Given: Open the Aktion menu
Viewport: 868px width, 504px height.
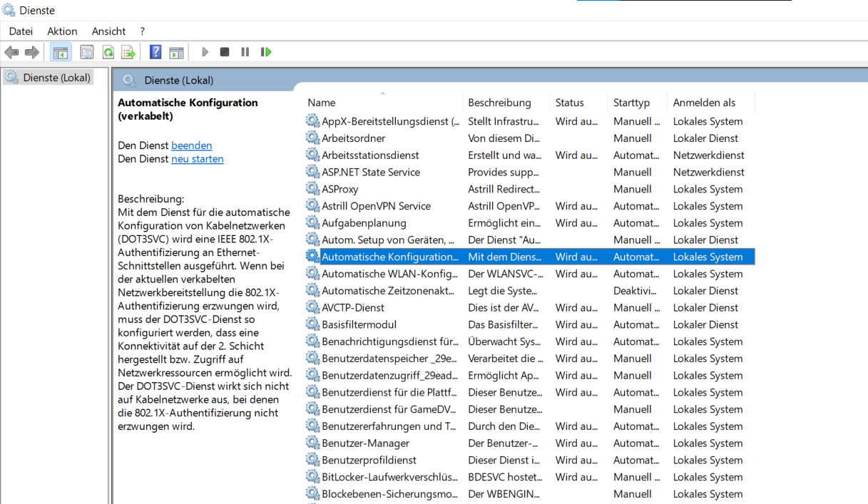Looking at the screenshot, I should tap(62, 31).
